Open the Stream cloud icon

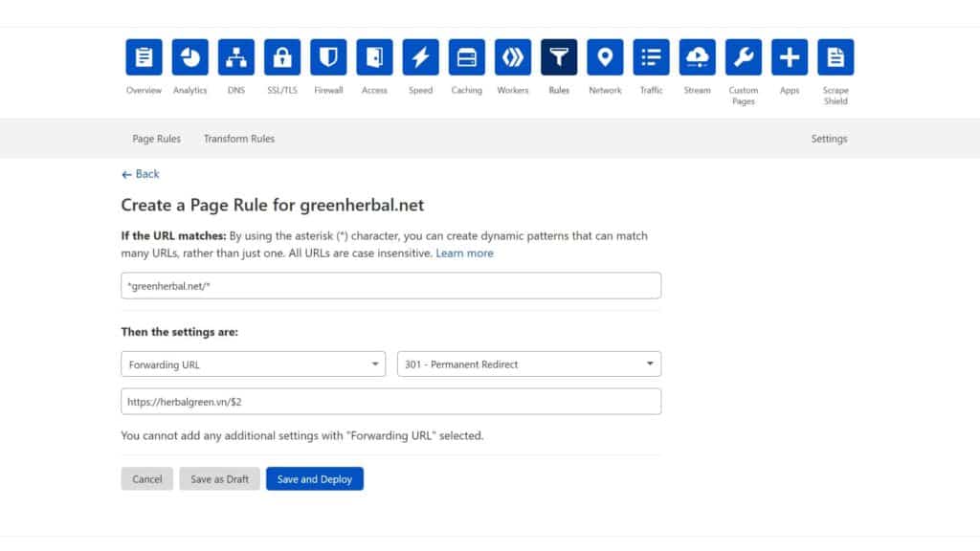(697, 57)
